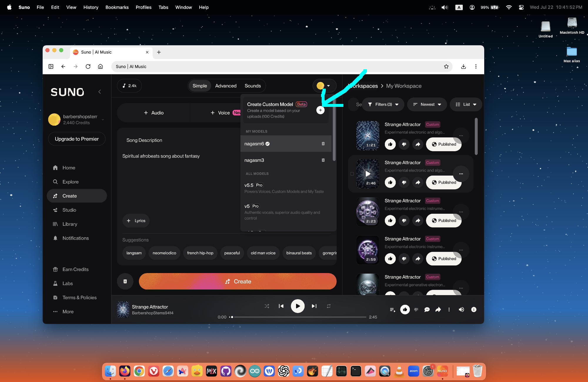Screen dimensions: 588x382
Task: Open the play queue icon
Action: pyautogui.click(x=392, y=309)
